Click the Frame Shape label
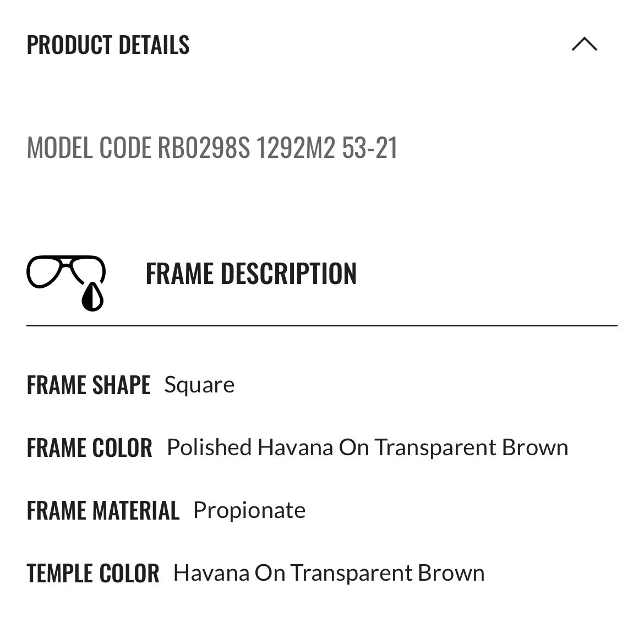Image resolution: width=644 pixels, height=644 pixels. point(89,385)
